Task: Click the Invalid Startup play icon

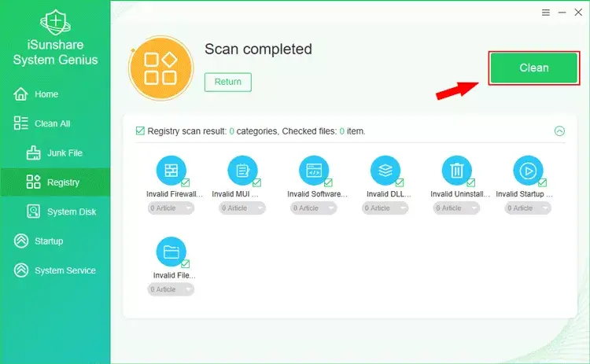Action: [x=529, y=171]
